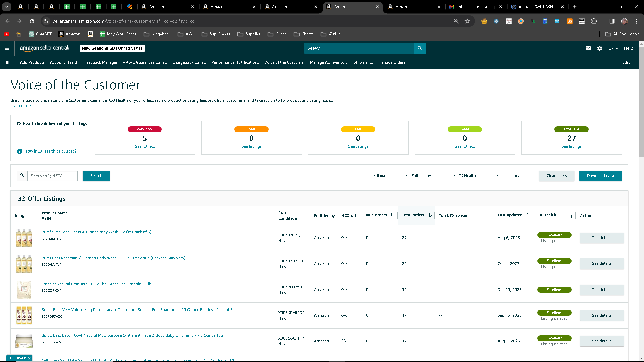Click the Download data button
Viewport: 644px width, 362px height.
pyautogui.click(x=600, y=176)
